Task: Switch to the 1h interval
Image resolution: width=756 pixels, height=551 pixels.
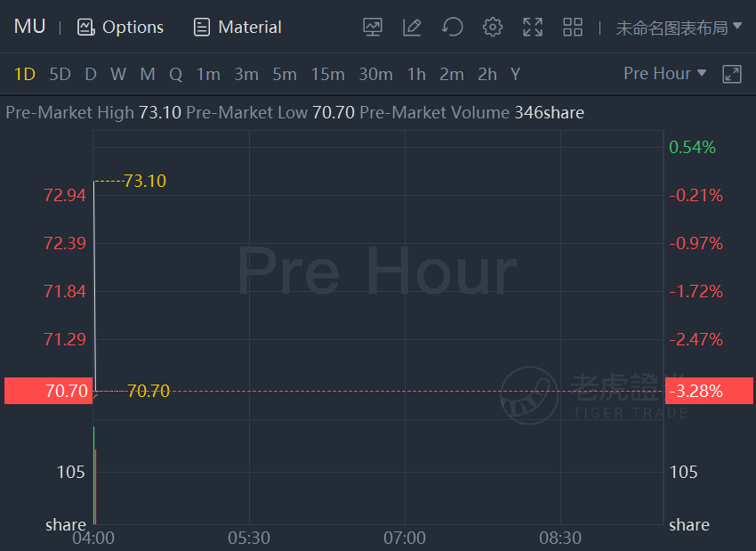Action: coord(416,74)
